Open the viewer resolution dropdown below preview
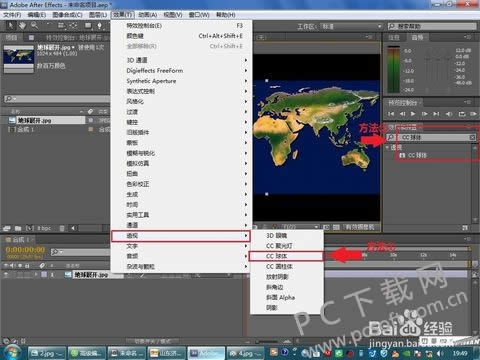This screenshot has height=360, width=480. click(x=301, y=227)
